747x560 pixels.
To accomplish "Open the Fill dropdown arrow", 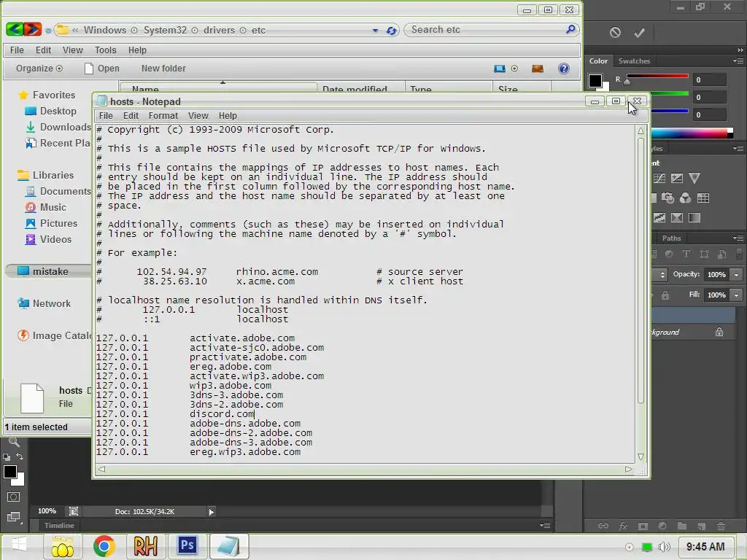I will pos(736,295).
